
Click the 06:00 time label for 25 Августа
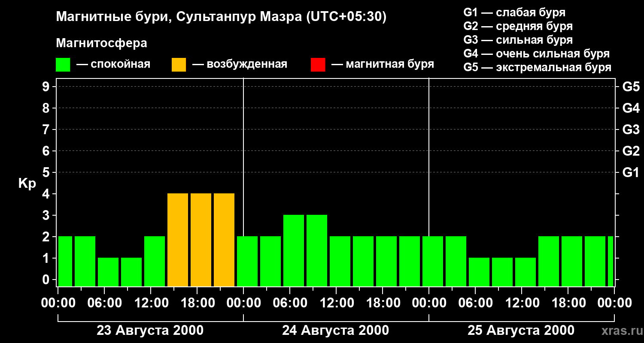[475, 303]
